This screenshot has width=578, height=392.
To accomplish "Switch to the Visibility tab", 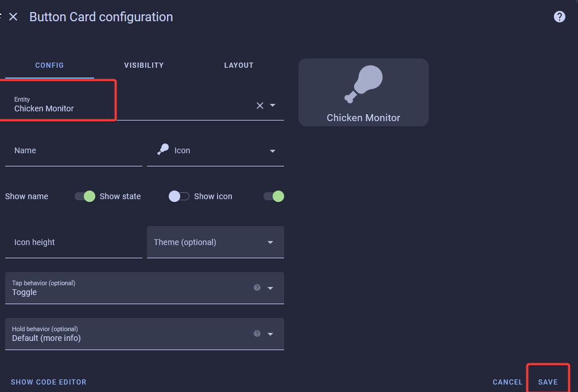I will pos(143,65).
